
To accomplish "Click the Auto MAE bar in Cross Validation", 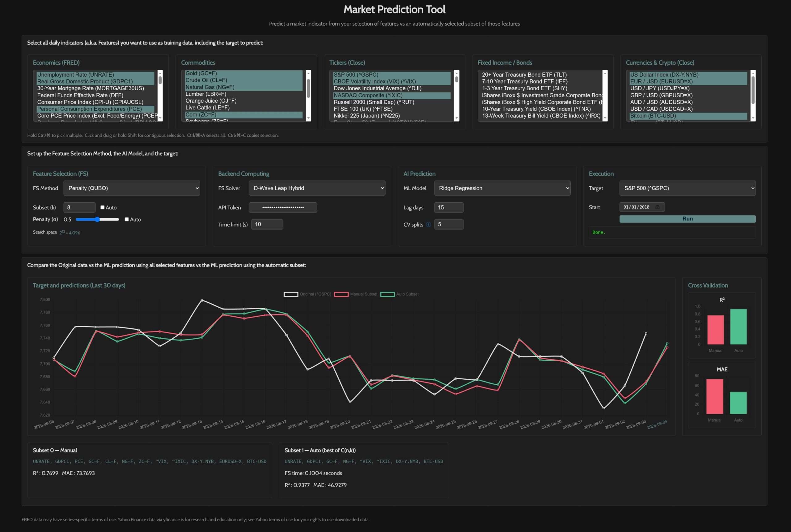I will 738,403.
